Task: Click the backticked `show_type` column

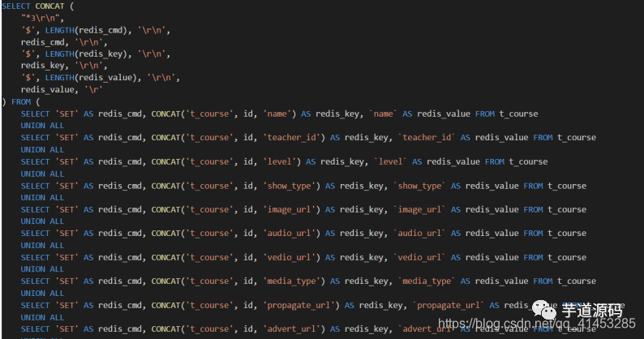Action: pyautogui.click(x=419, y=186)
